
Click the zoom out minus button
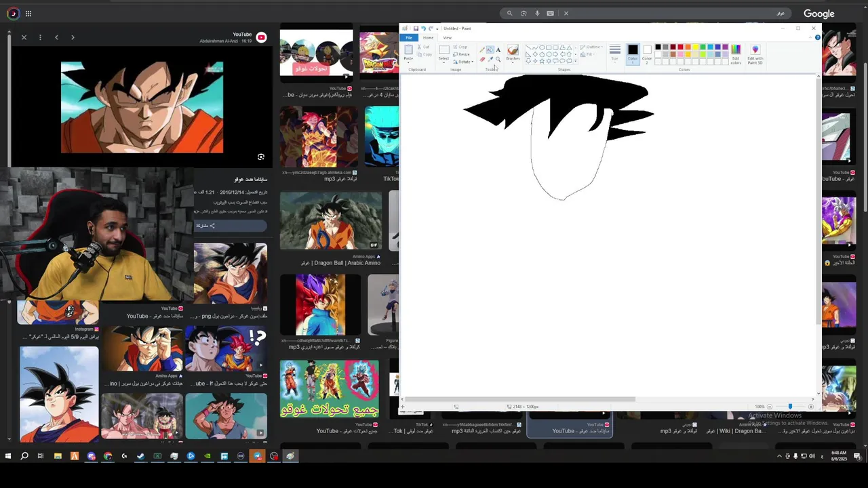click(x=770, y=406)
